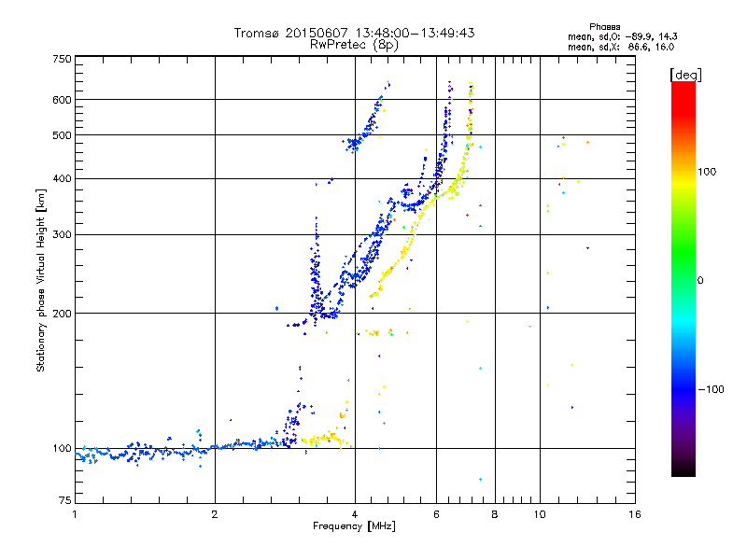747x560 pixels.
Task: Click the 'RwPretec (8p)' subtitle
Action: point(354,45)
